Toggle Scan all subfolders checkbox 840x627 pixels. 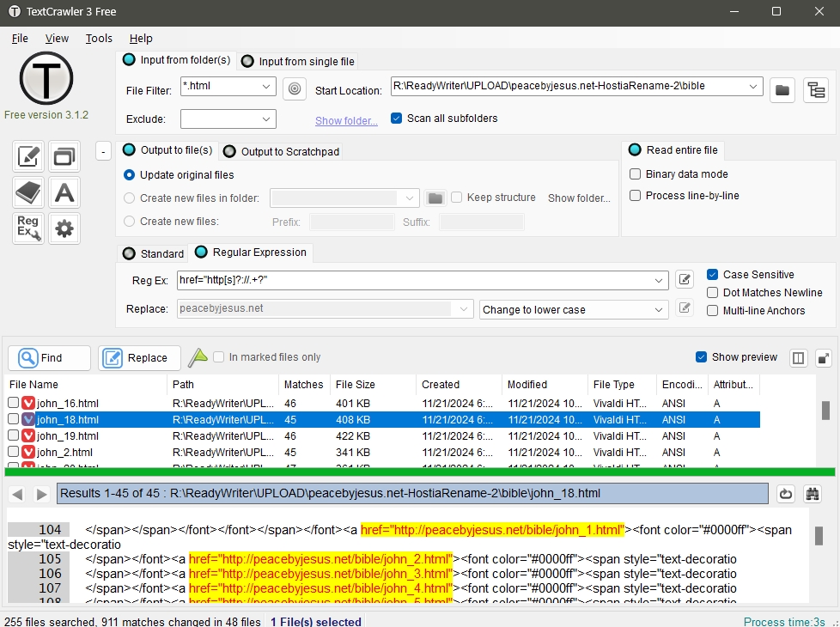(x=396, y=119)
